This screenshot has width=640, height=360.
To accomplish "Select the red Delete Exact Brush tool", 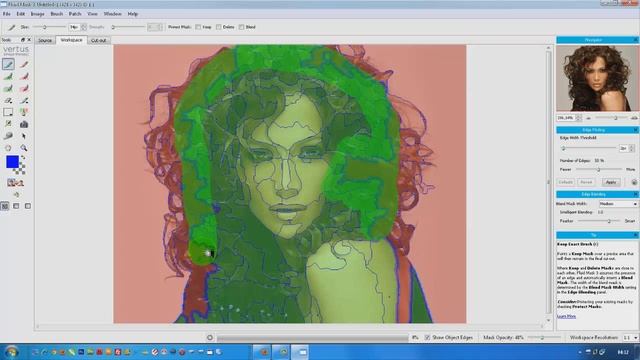I will click(x=24, y=64).
